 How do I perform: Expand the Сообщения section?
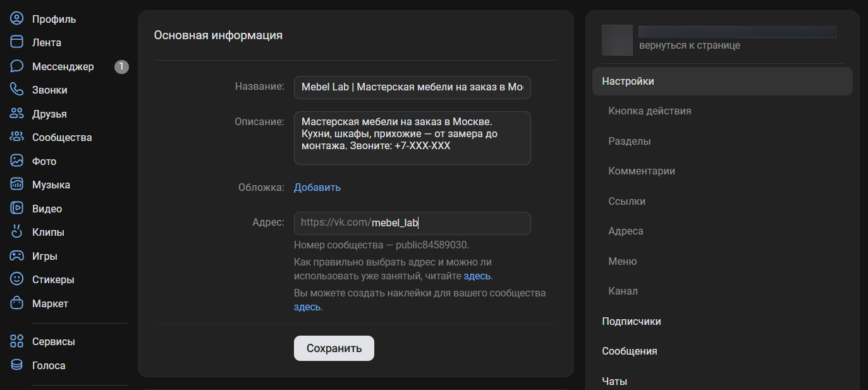(x=629, y=351)
